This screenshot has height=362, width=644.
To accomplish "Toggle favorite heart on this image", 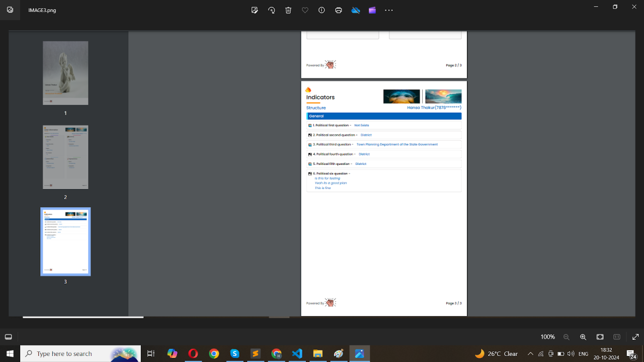I will [305, 10].
